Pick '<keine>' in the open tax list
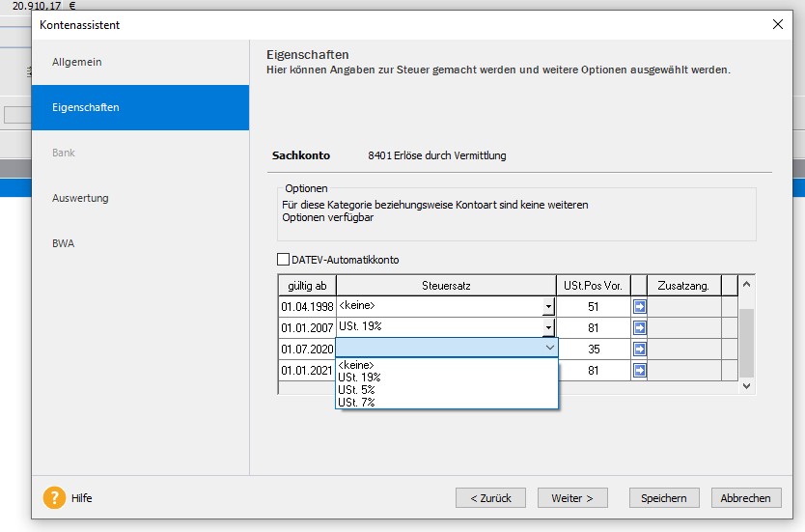 (356, 365)
